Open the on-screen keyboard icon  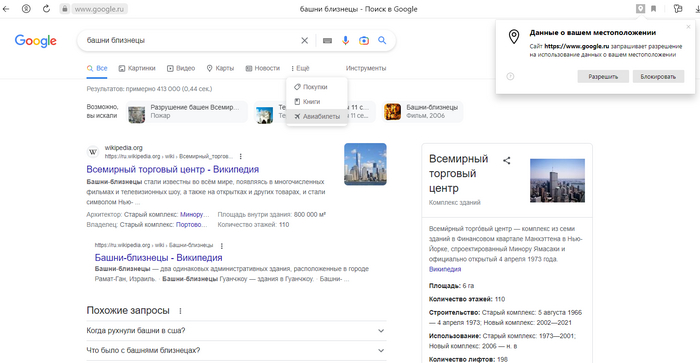click(x=327, y=41)
